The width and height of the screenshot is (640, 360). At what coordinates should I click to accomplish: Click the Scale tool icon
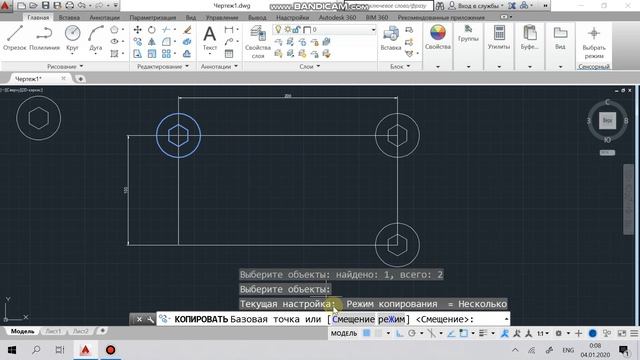tap(151, 53)
